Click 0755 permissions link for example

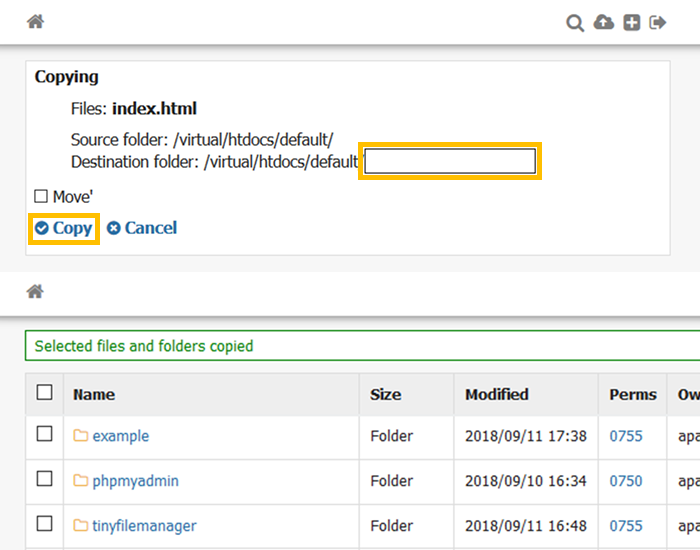click(626, 436)
